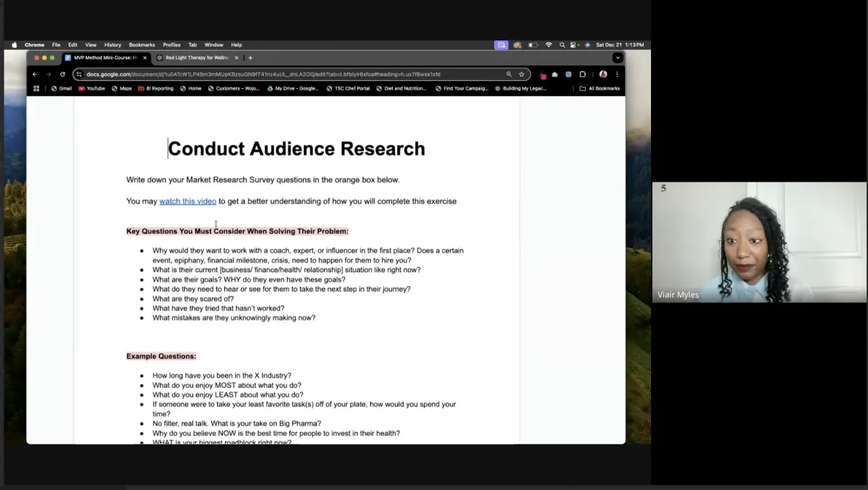Open macOS Spotlight search icon
Viewport: 868px width, 490px height.
[561, 45]
